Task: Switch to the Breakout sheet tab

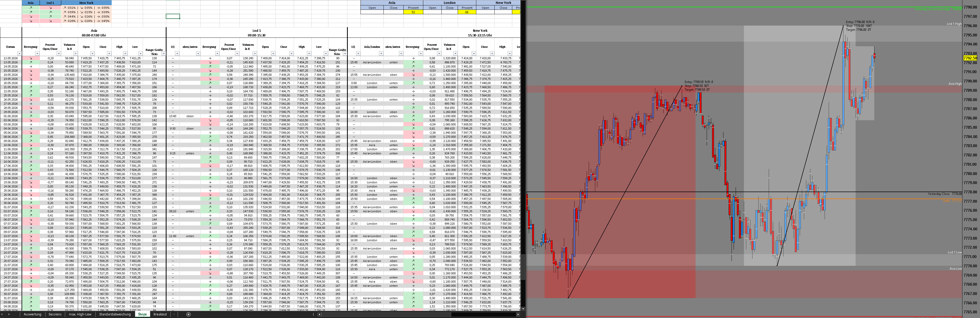Action: point(160,315)
